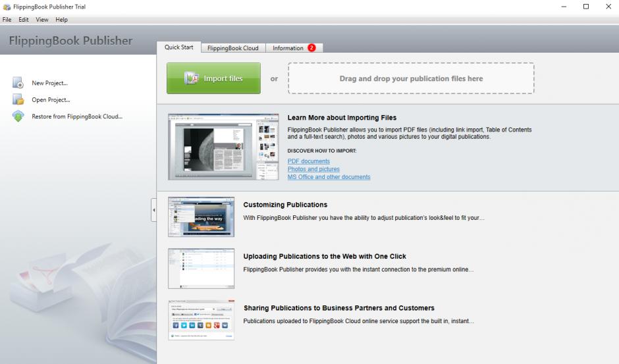Select the Quick Start tab
Image resolution: width=619 pixels, height=364 pixels.
(179, 47)
